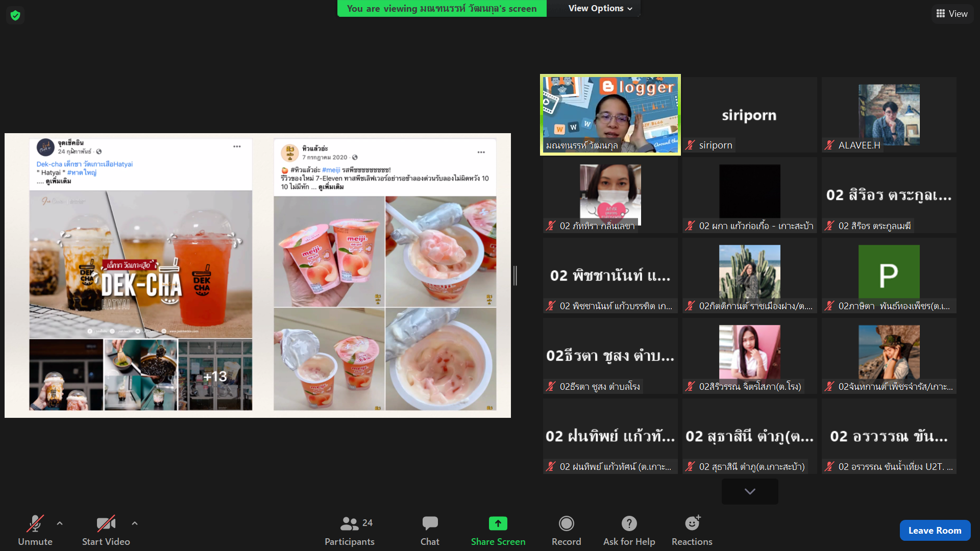
Task: Click muted mic icon on siriporn tile
Action: (x=690, y=145)
